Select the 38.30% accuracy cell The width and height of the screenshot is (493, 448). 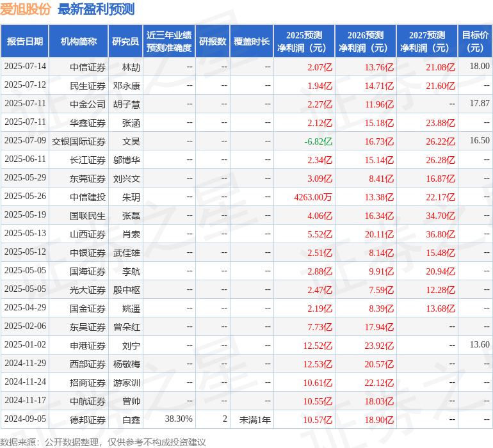179,419
